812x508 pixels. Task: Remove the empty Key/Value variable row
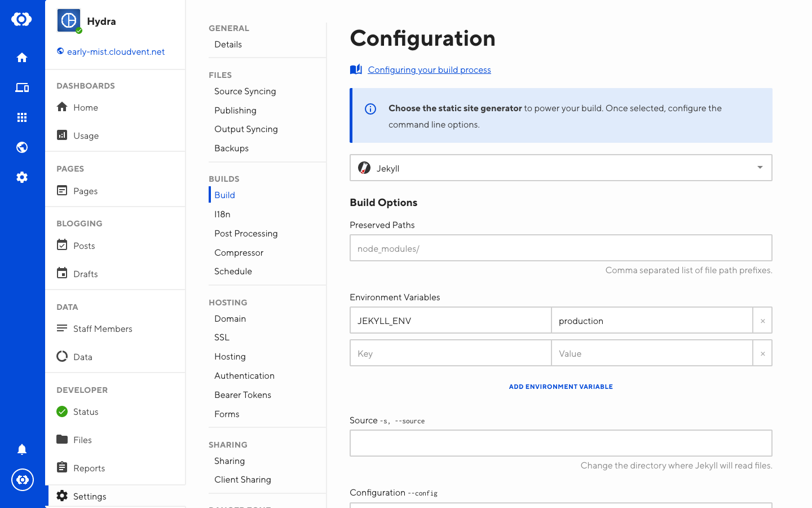762,353
